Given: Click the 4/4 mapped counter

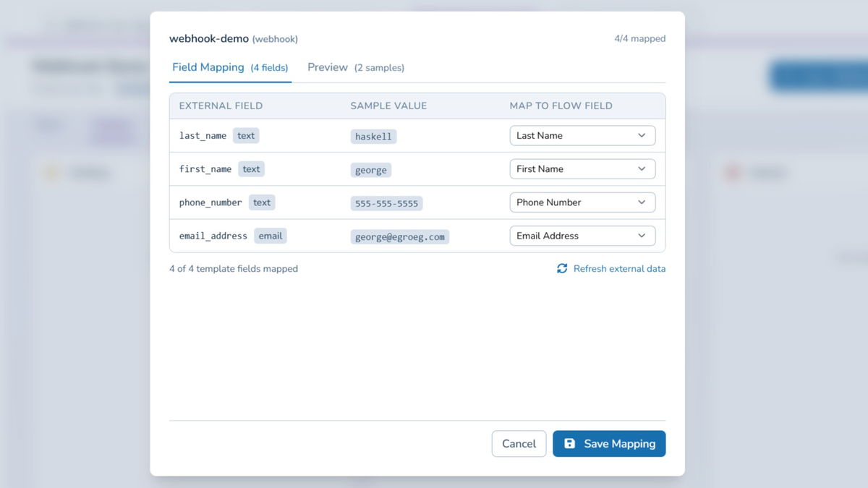Looking at the screenshot, I should pos(640,38).
